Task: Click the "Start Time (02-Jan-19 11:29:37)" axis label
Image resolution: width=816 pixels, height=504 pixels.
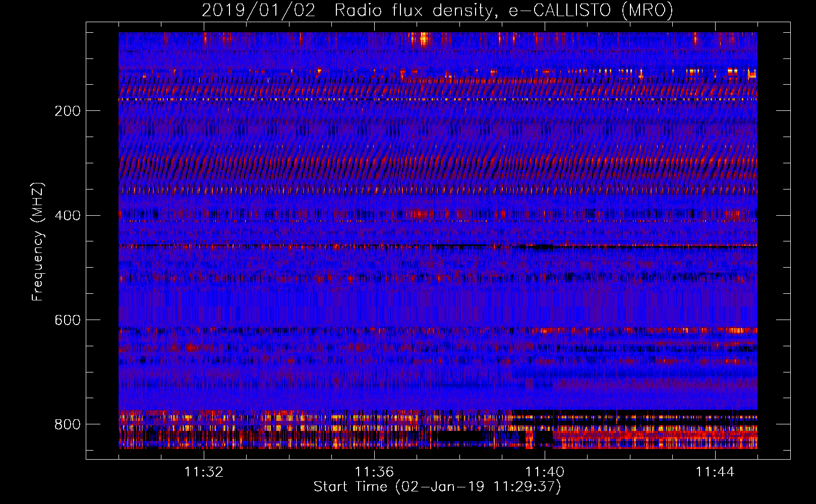Action: point(437,487)
